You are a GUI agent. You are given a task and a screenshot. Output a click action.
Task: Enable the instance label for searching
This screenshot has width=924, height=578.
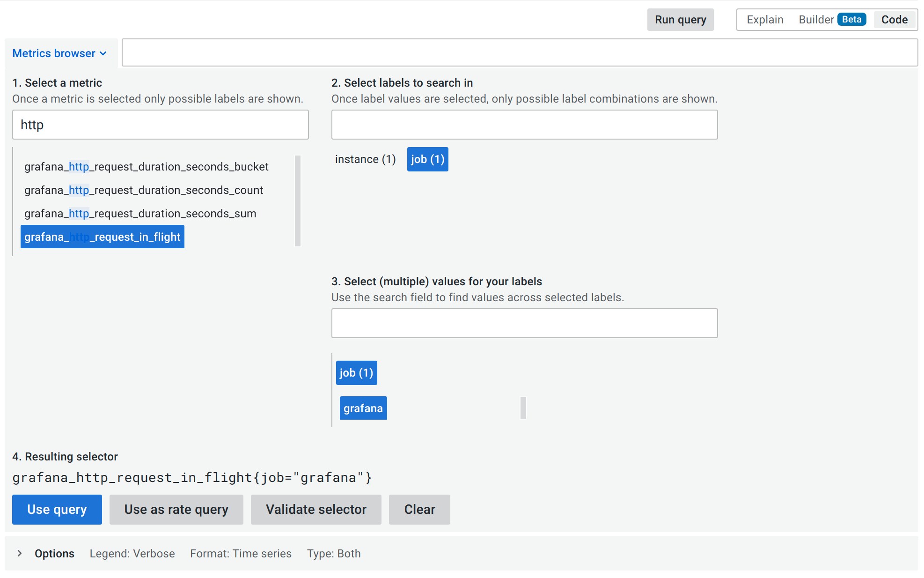pos(365,159)
